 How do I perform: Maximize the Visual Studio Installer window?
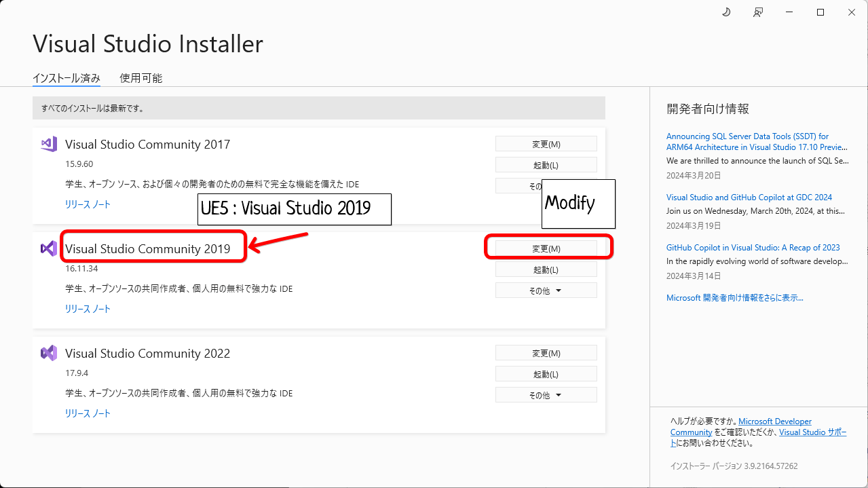tap(820, 12)
